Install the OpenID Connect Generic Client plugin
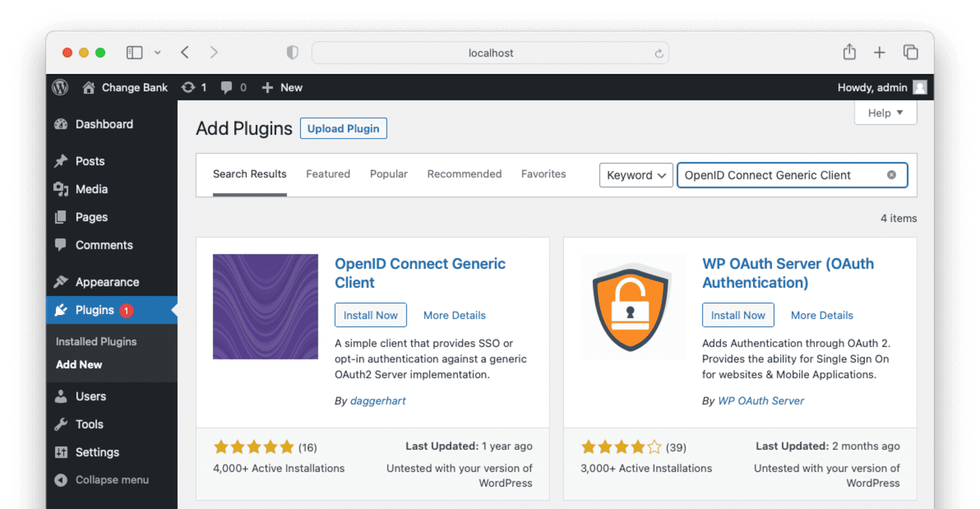980x509 pixels. coord(371,315)
